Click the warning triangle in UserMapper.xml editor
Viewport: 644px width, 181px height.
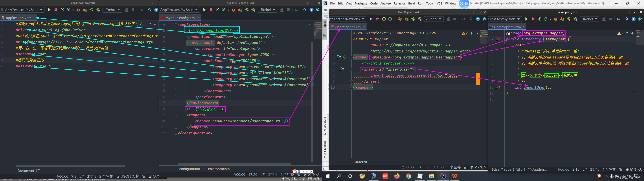tap(463, 33)
